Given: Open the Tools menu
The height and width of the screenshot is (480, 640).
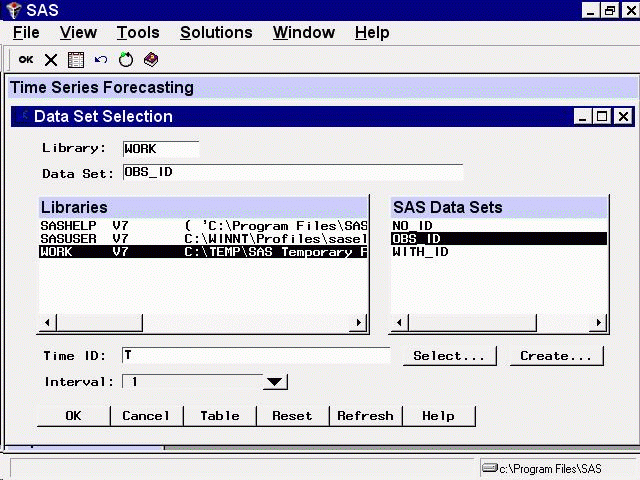Looking at the screenshot, I should (138, 33).
